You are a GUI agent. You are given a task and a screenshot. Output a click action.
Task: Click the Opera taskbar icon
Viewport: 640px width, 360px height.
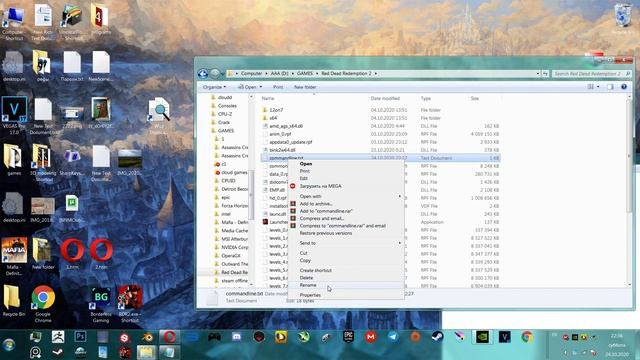pyautogui.click(x=170, y=337)
